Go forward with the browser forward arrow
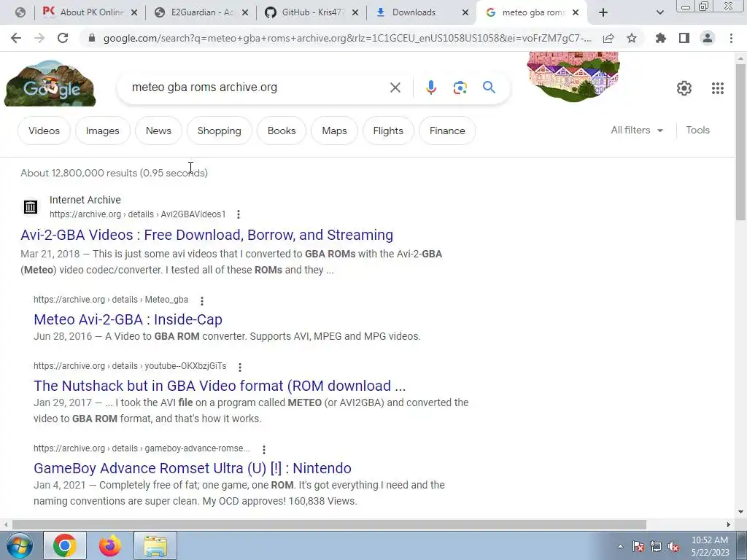This screenshot has height=560, width=747. [39, 38]
